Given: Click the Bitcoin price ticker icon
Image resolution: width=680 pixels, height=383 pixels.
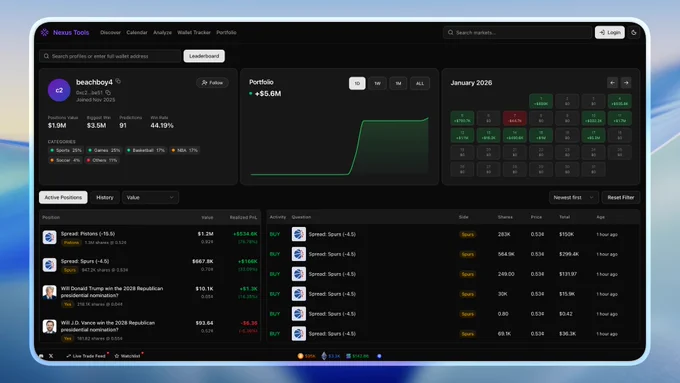Looking at the screenshot, I should click(x=300, y=356).
